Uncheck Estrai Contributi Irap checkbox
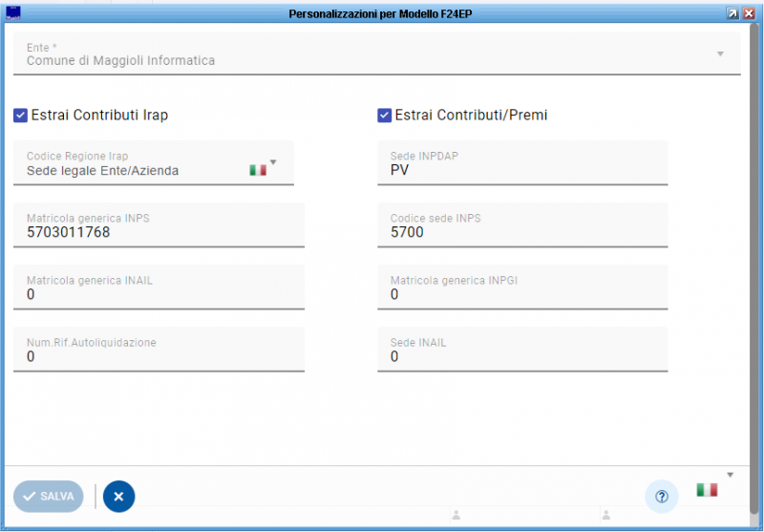This screenshot has height=532, width=764. (21, 116)
